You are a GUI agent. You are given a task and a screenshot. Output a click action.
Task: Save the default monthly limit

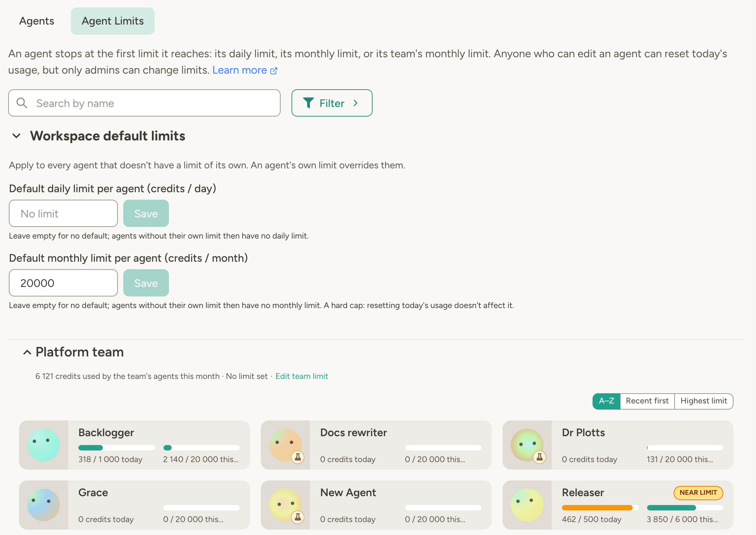[146, 283]
